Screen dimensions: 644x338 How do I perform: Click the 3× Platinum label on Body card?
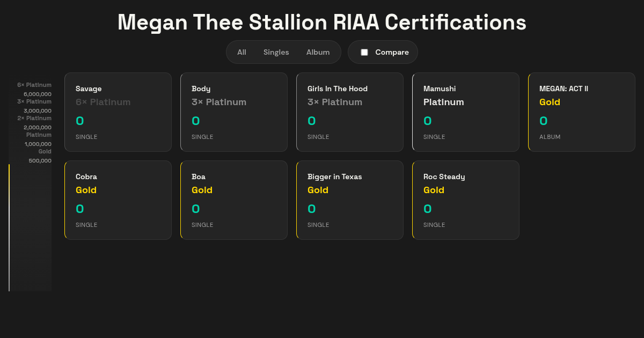coord(219,102)
